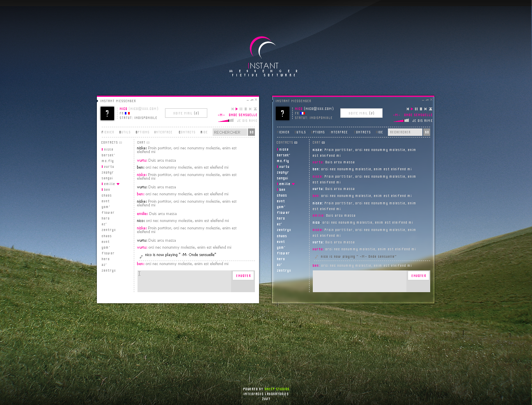Collapse the Chat panel in dark window
Viewport: 532px width, 405px height.
[323, 143]
